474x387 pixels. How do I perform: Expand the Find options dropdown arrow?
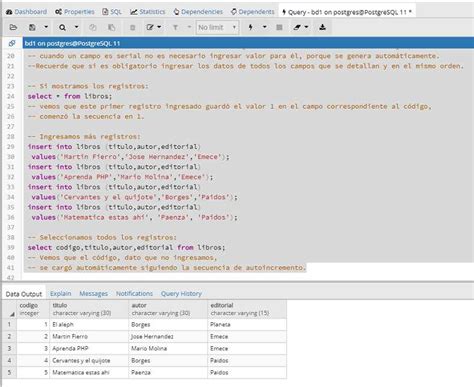click(76, 27)
